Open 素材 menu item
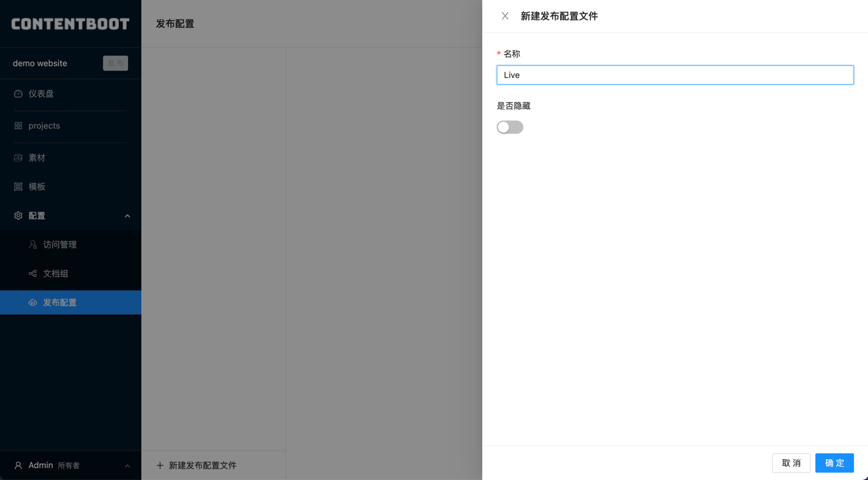Screen dimensions: 868x480 click(71, 158)
